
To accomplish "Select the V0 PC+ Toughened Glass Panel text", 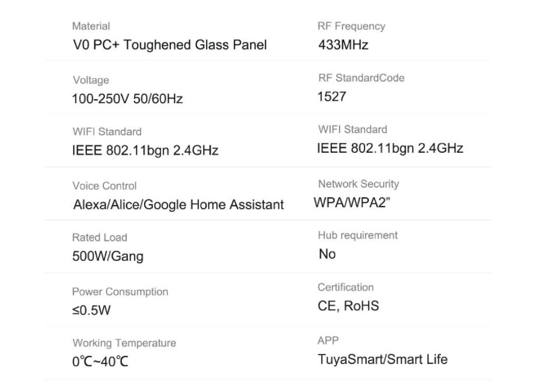I will 169,45.
